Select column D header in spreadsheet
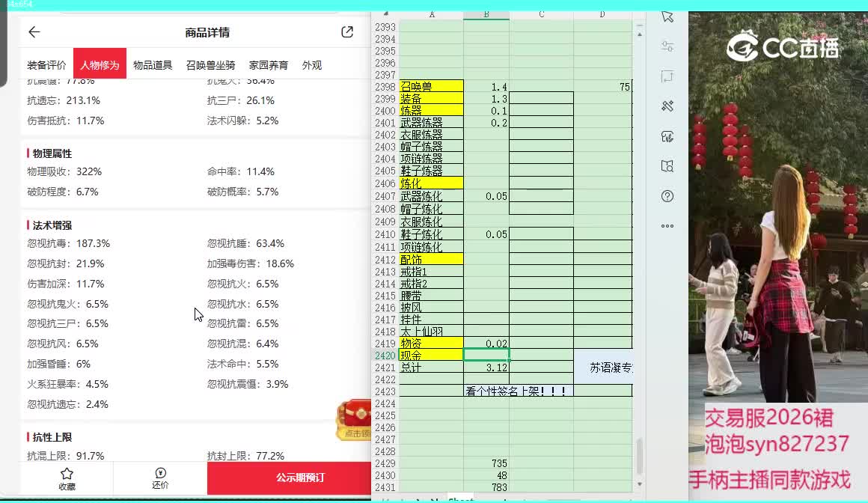The width and height of the screenshot is (868, 503). [602, 15]
